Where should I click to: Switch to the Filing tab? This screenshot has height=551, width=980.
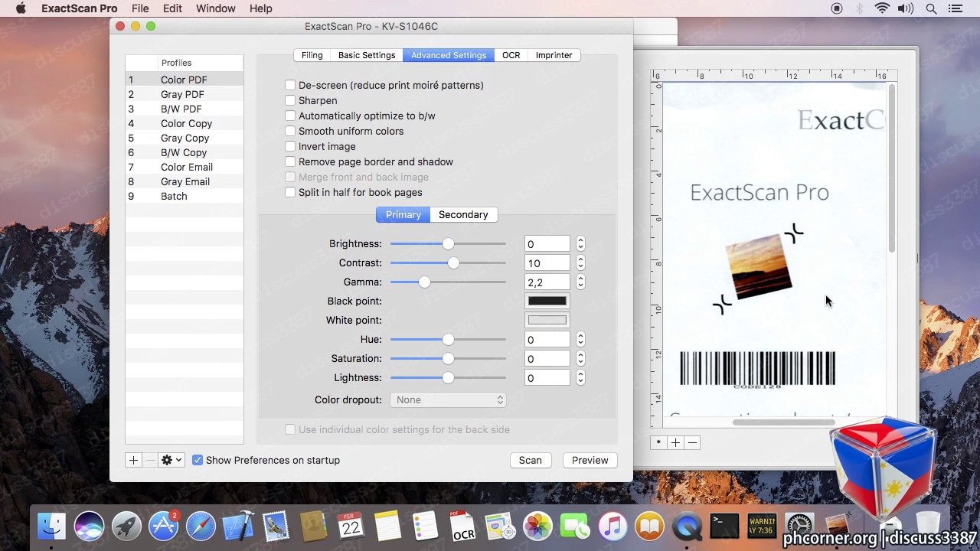click(312, 55)
